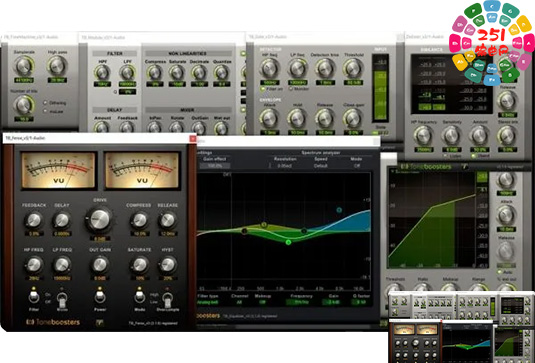Click the Threshold knob in Gate window
Image resolution: width=535 pixels, height=363 pixels.
(x=353, y=68)
